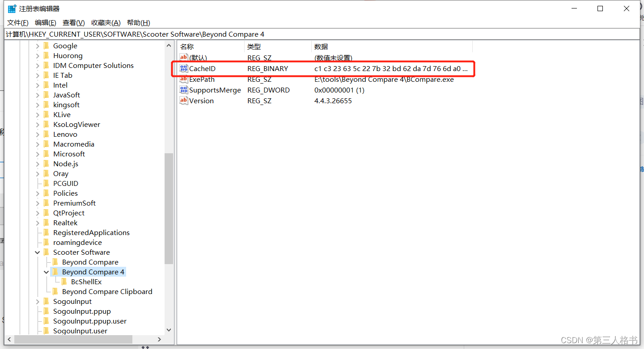Click the Registry Editor title bar icon

pos(12,8)
